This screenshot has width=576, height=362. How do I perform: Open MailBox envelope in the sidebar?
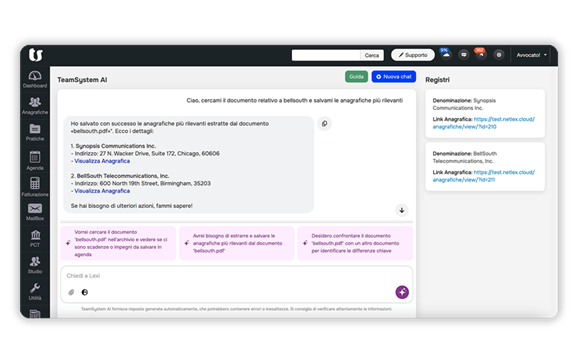click(x=35, y=212)
